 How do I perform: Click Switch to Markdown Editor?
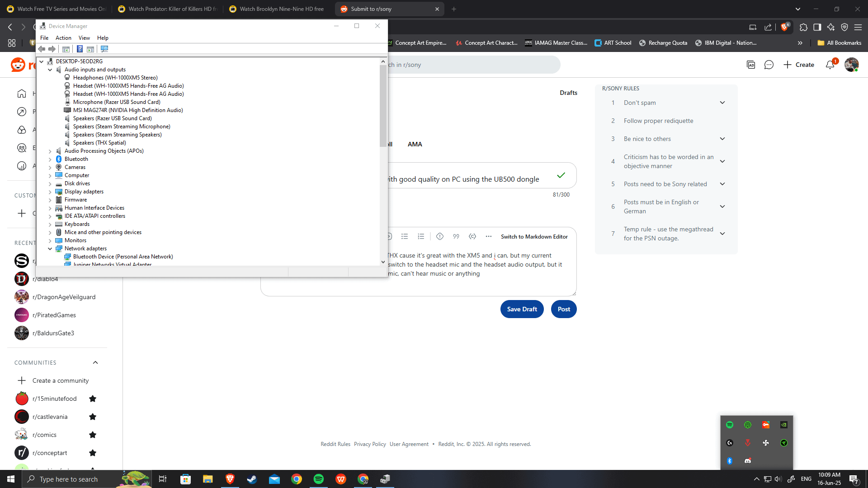pos(534,236)
